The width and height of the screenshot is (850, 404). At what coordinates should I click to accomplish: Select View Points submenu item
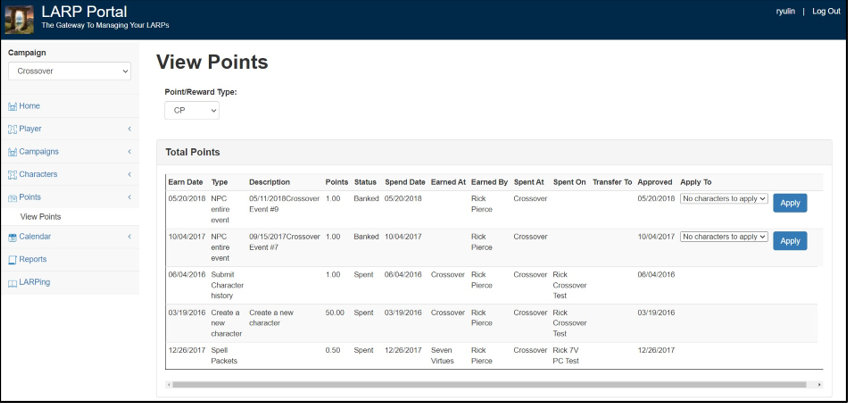[41, 217]
